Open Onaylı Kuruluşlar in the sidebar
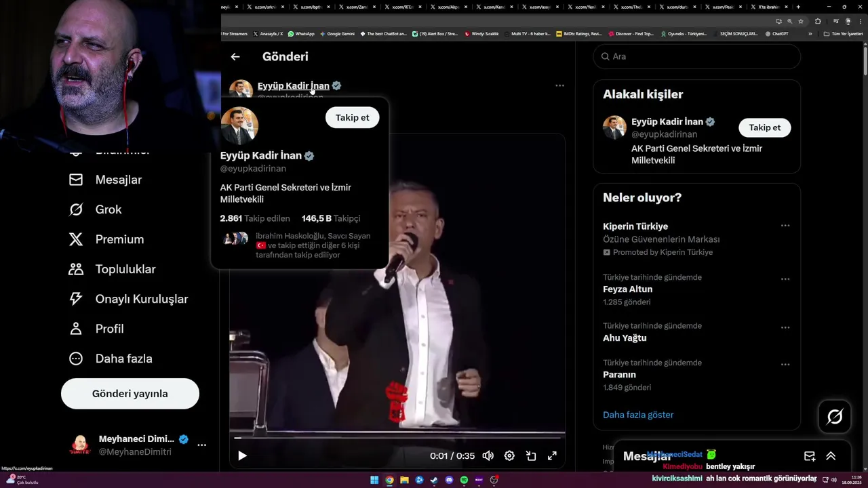 (128, 299)
